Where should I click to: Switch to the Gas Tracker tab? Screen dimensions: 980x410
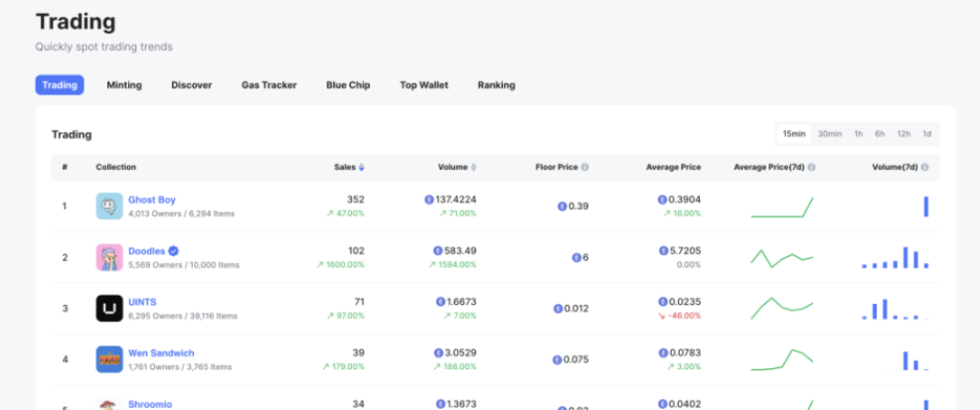(x=268, y=85)
